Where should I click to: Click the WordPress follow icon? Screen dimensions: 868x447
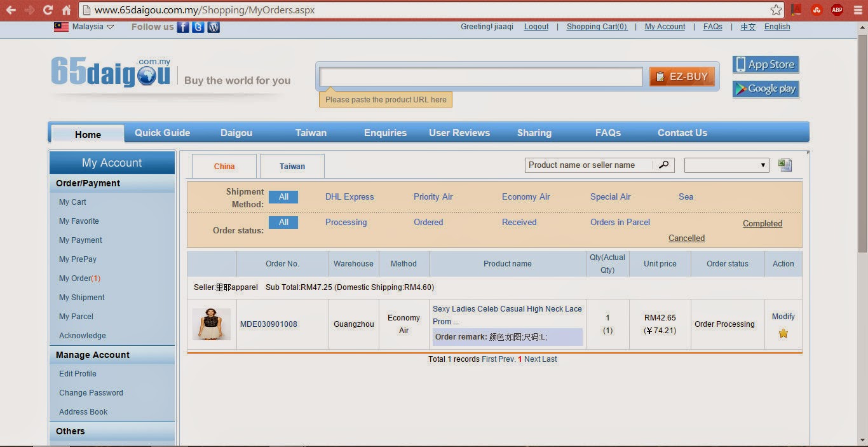point(214,27)
